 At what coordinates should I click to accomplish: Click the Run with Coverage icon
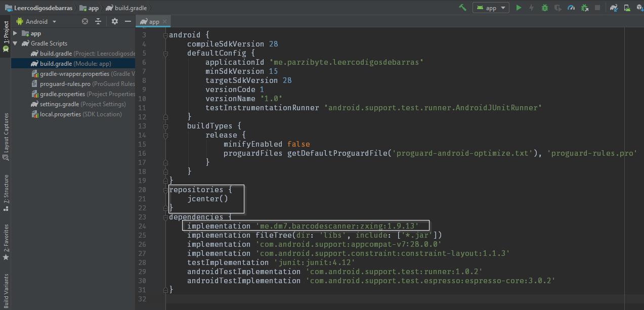click(x=558, y=8)
